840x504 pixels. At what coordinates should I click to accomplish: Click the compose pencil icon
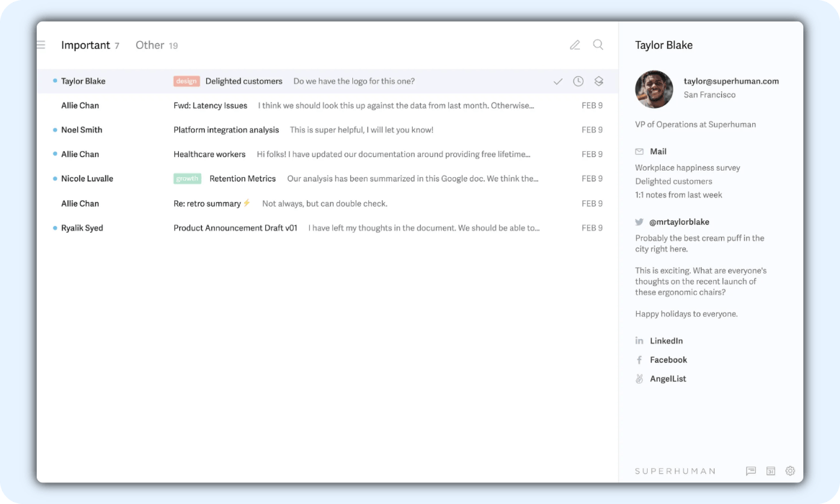[575, 45]
